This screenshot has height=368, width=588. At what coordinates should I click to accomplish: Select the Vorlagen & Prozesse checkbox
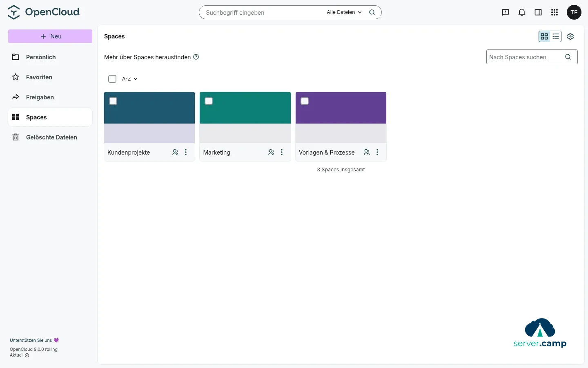[305, 101]
